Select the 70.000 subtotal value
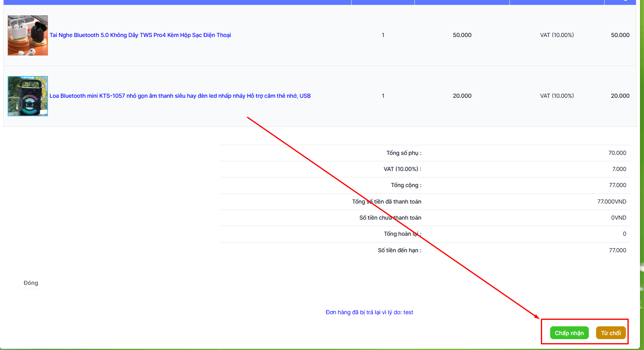 [x=617, y=153]
